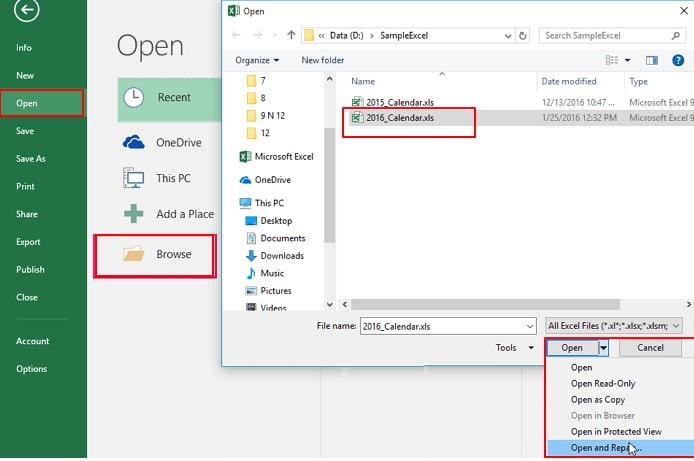Toggle the preview pane icon
Image resolution: width=694 pixels, height=461 pixels.
point(652,60)
